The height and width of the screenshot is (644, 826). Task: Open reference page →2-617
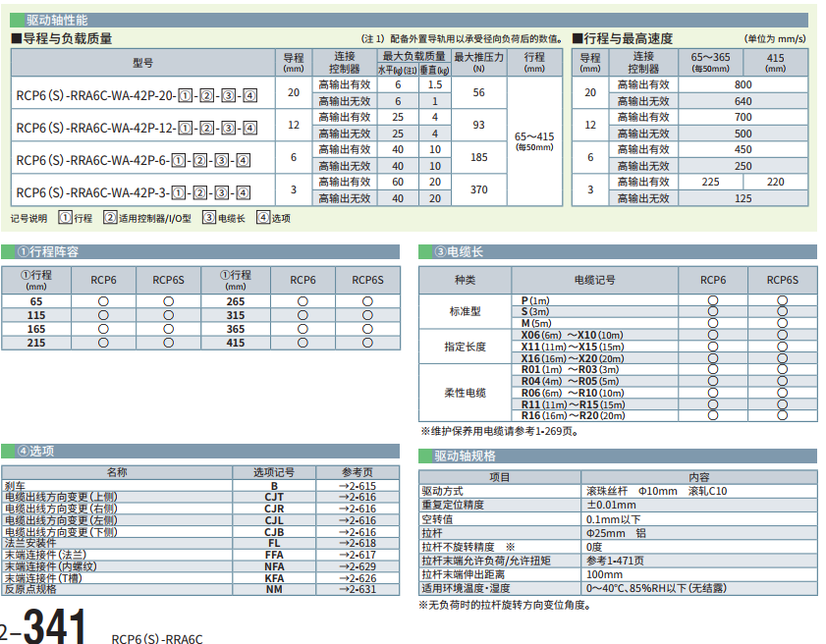coord(358,555)
